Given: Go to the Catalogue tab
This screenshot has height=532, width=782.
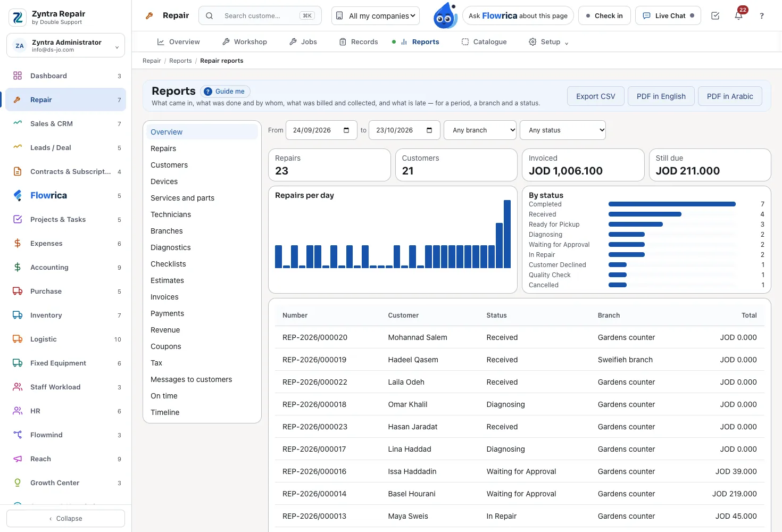Looking at the screenshot, I should (x=484, y=42).
